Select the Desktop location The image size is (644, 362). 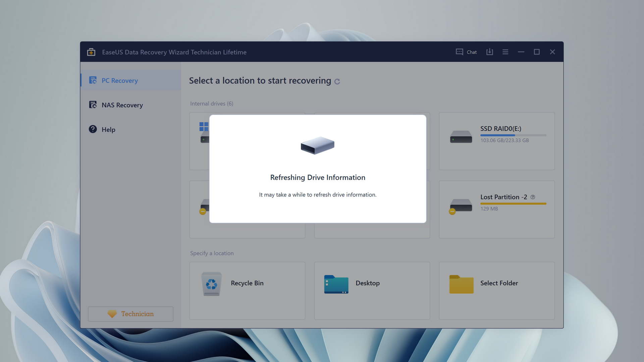tap(372, 291)
